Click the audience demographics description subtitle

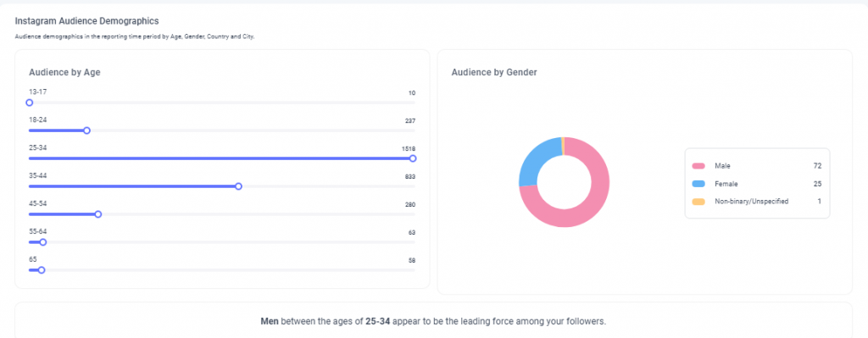pos(135,37)
